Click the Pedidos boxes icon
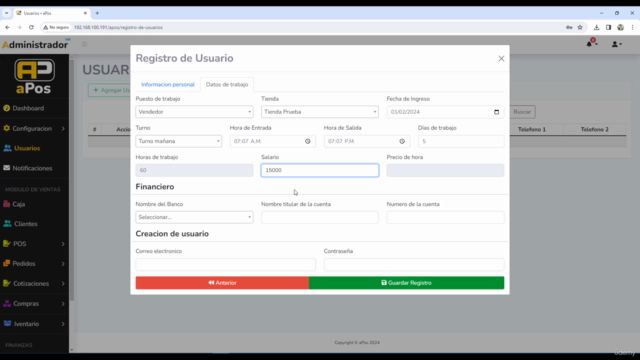The width and height of the screenshot is (640, 360). pos(7,263)
